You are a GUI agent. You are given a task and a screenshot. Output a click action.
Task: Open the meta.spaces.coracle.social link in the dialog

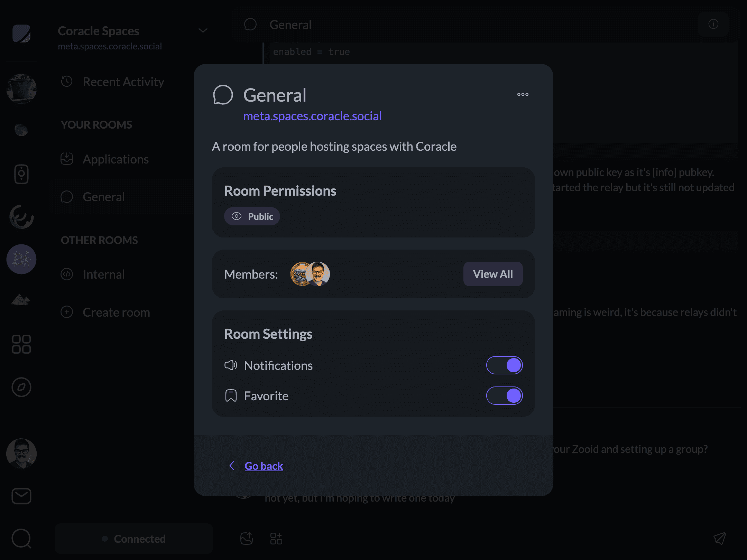[312, 116]
